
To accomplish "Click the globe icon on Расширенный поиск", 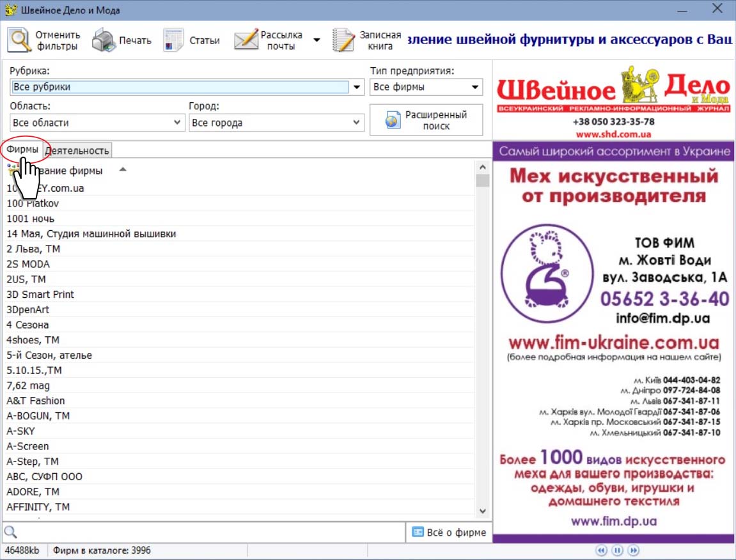I will 393,120.
